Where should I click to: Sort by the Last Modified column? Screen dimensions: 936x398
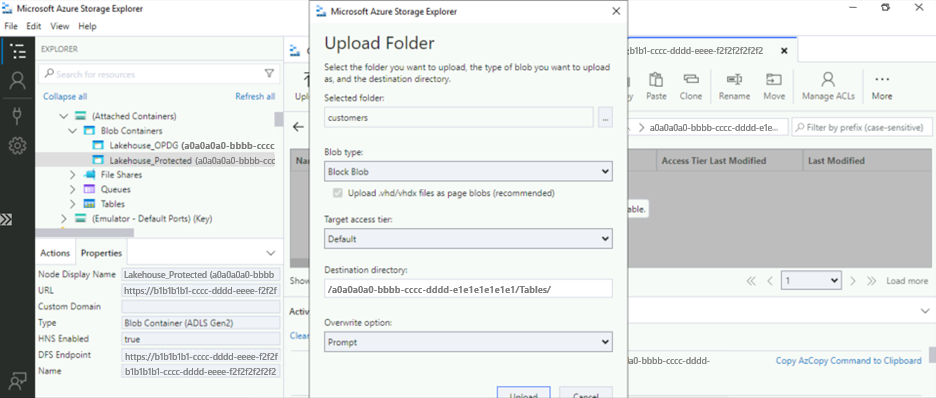click(867, 161)
